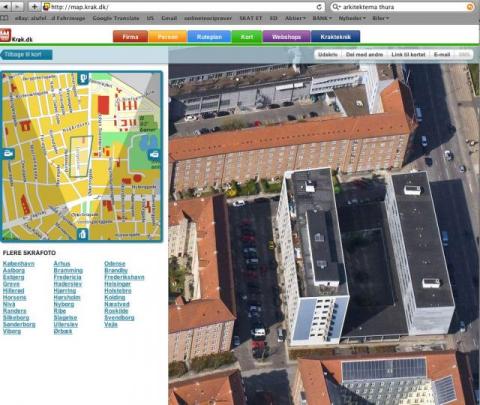The height and width of the screenshot is (405, 480).
Task: Rotate view using the top map camera icon
Action: pyautogui.click(x=83, y=78)
